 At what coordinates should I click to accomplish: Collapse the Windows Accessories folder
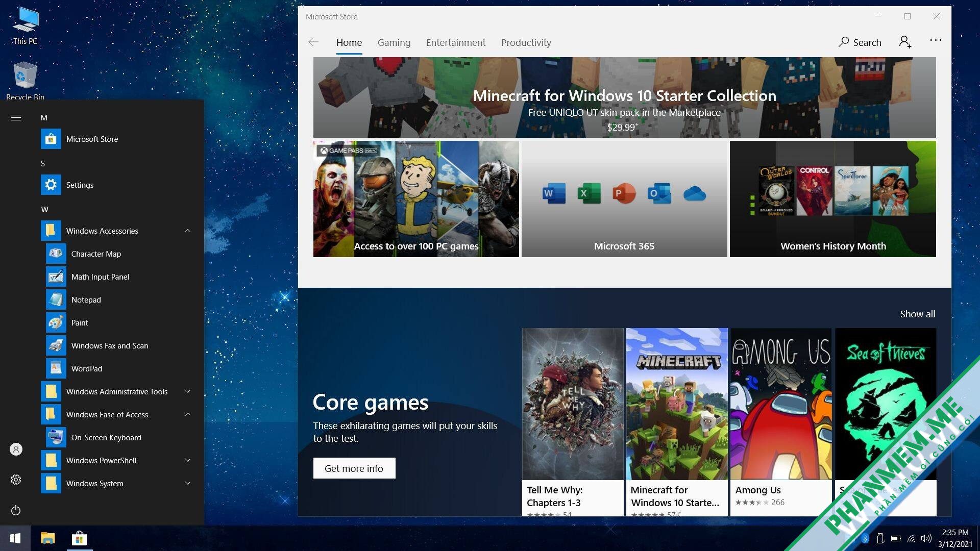click(188, 231)
